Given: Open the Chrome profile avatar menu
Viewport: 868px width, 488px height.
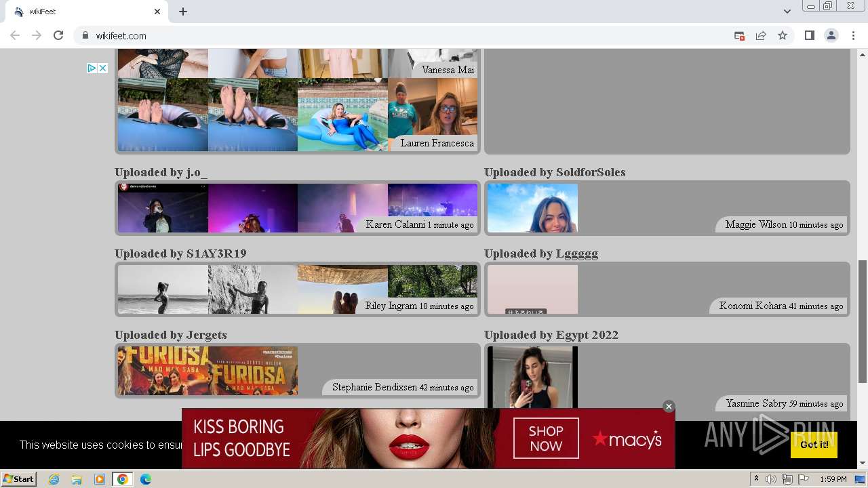Looking at the screenshot, I should [x=831, y=36].
